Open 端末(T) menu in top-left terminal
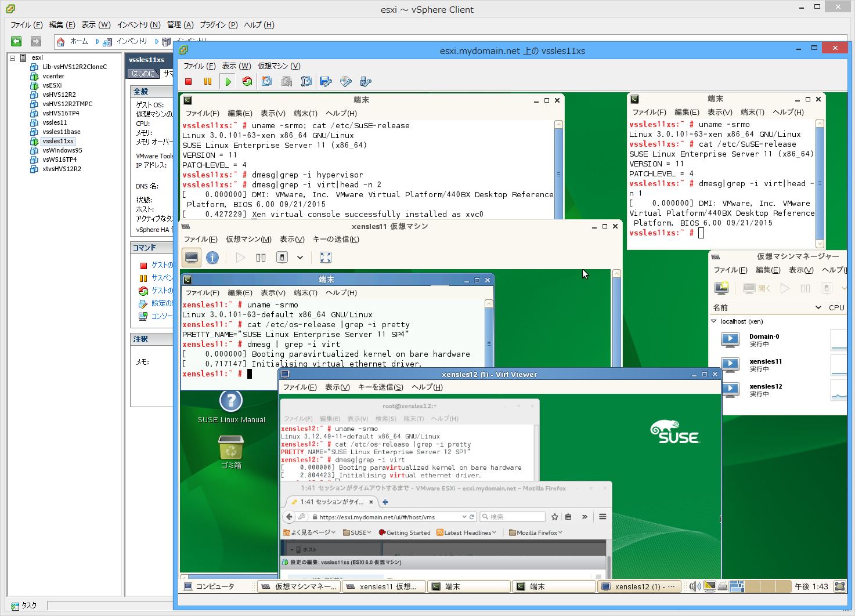The width and height of the screenshot is (855, 616). (x=305, y=113)
